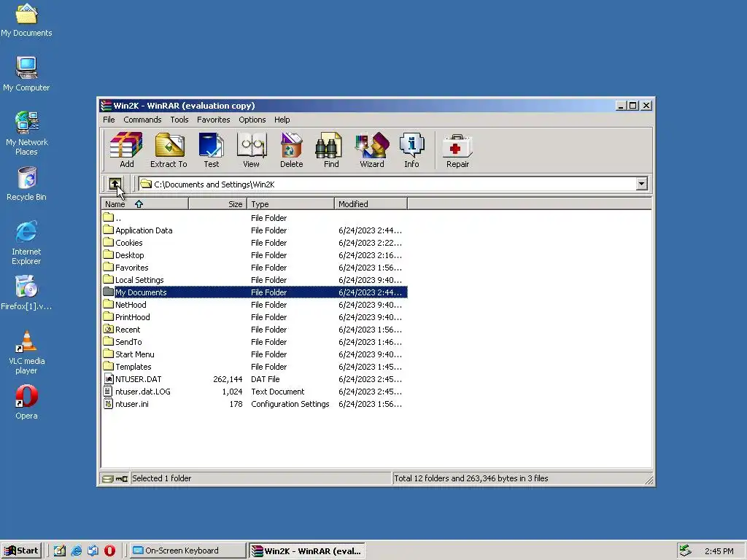Click the Test archive toolbar icon
Screen dimensions: 747x560
(x=211, y=150)
